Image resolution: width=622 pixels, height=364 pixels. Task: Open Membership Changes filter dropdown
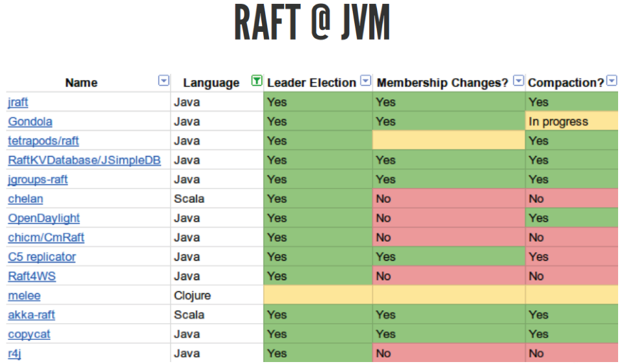[518, 81]
